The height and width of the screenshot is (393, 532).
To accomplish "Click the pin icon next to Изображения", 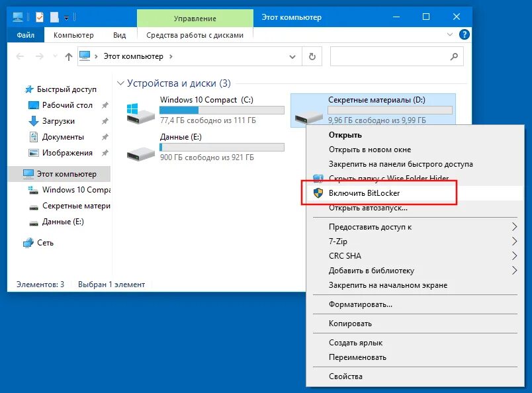I will [x=105, y=153].
